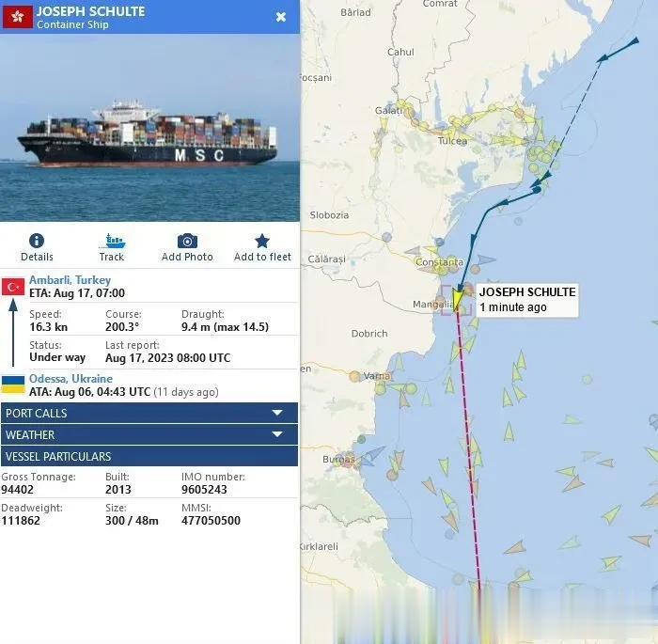Click the Hong Kong flag icon
This screenshot has height=644, width=658.
click(17, 16)
